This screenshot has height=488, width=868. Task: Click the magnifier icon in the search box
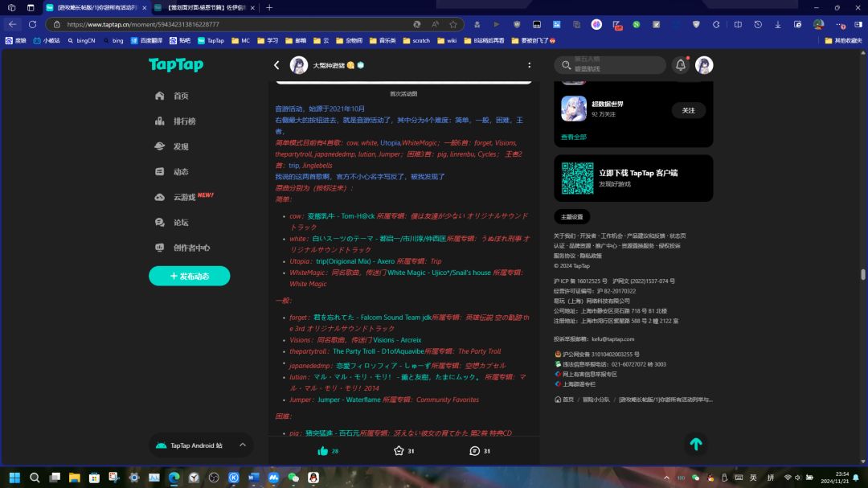click(566, 65)
